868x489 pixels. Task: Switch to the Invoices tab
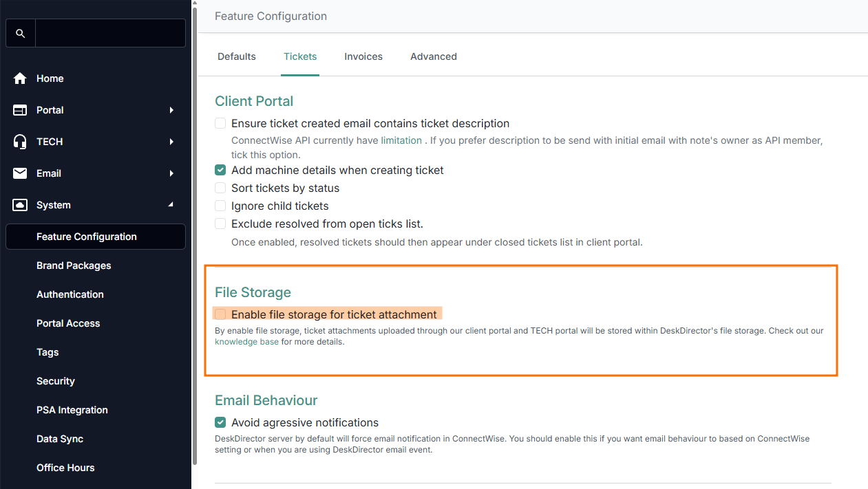pos(363,56)
